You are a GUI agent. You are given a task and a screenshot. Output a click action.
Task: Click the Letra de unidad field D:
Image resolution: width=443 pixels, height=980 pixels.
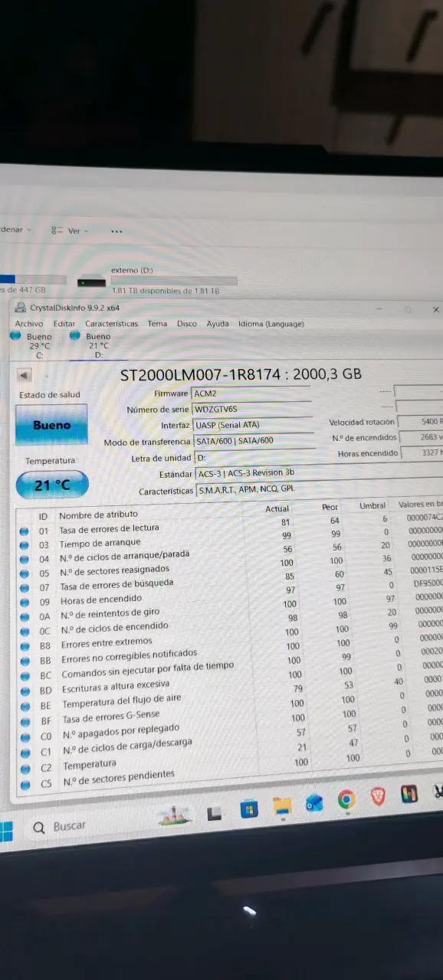point(255,457)
